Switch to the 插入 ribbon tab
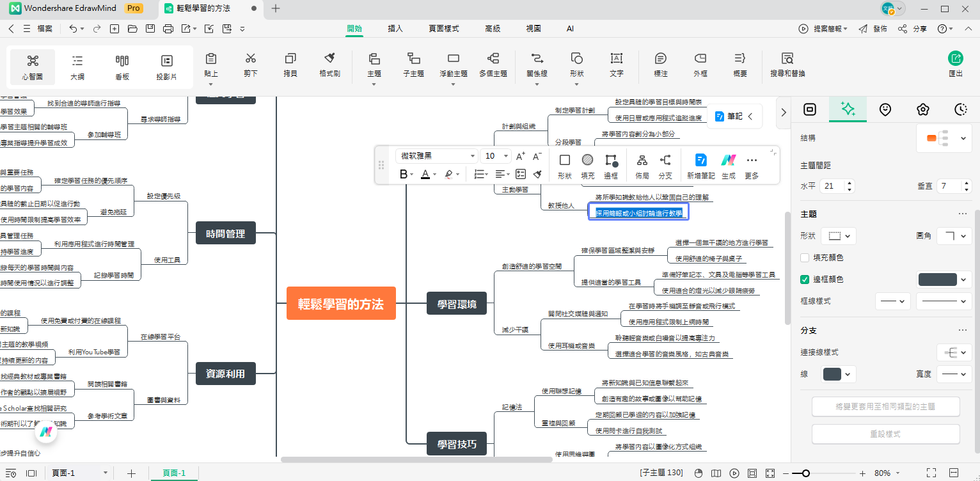This screenshot has height=481, width=980. tap(395, 29)
